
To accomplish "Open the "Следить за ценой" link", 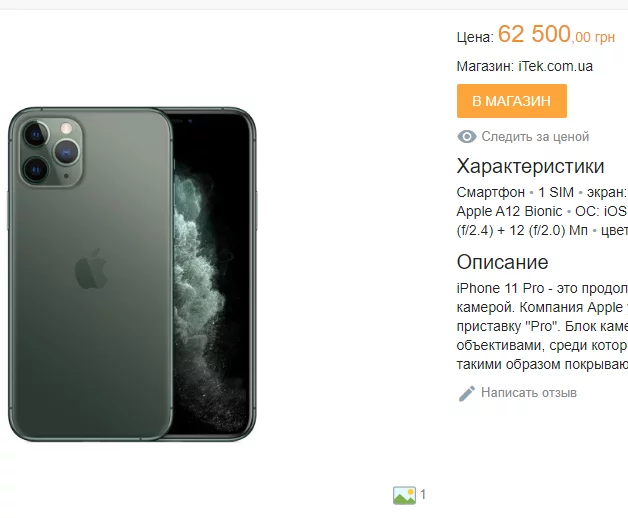I will 535,137.
